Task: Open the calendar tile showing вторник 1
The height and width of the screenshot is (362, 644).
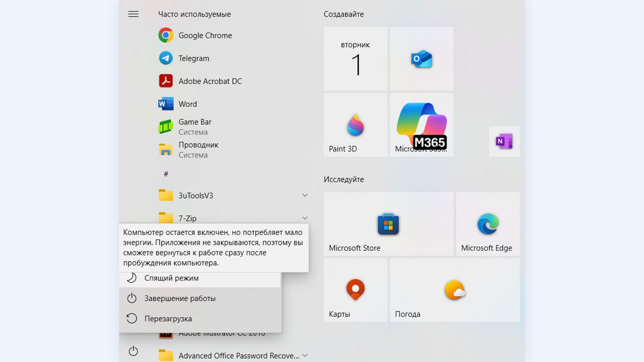Action: [356, 59]
